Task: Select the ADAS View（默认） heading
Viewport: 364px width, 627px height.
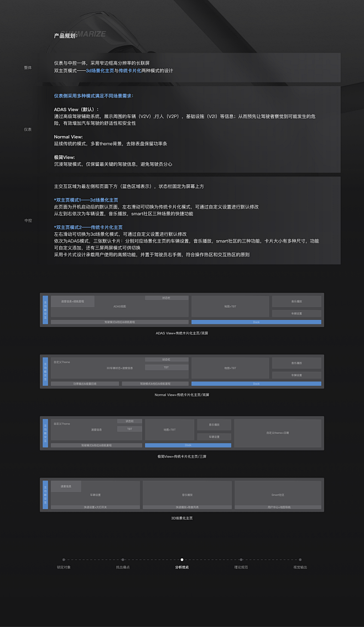Action: tap(76, 110)
